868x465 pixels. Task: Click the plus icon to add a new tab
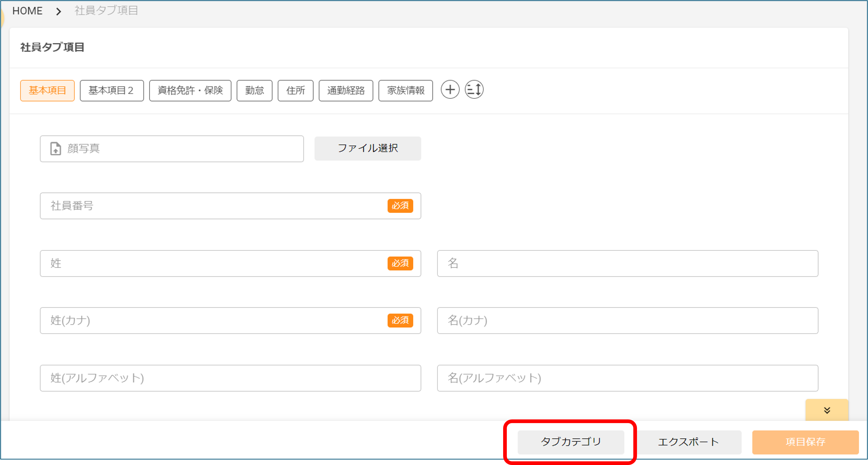[x=450, y=90]
